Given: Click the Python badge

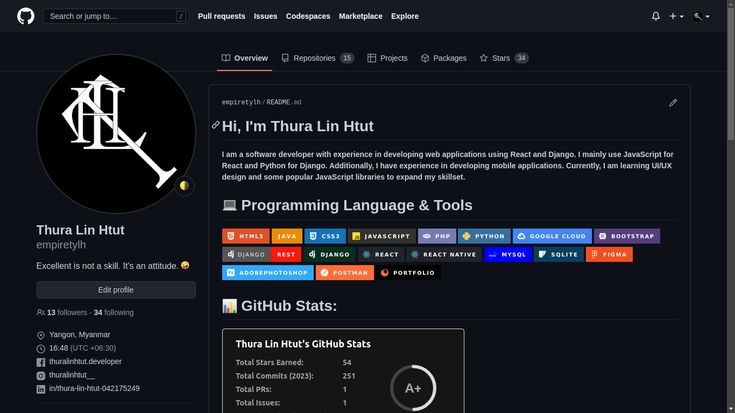Looking at the screenshot, I should click(484, 236).
